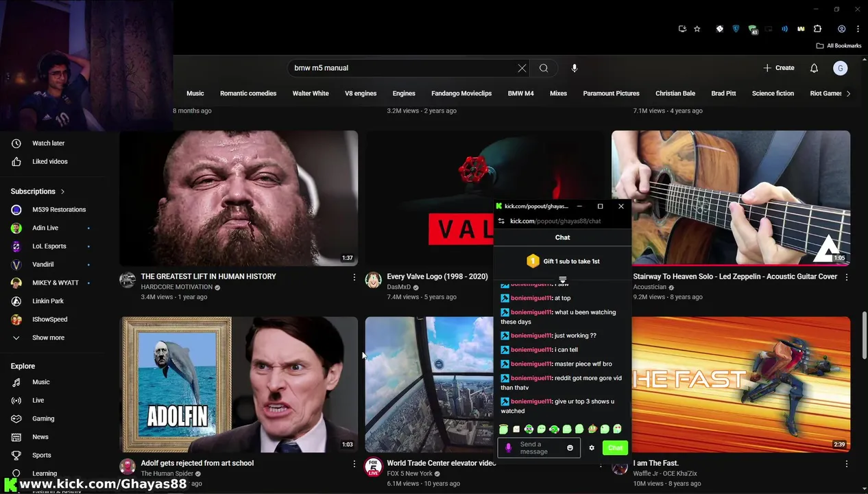Select the V8 engines chip
This screenshot has width=868, height=494.
pos(361,93)
